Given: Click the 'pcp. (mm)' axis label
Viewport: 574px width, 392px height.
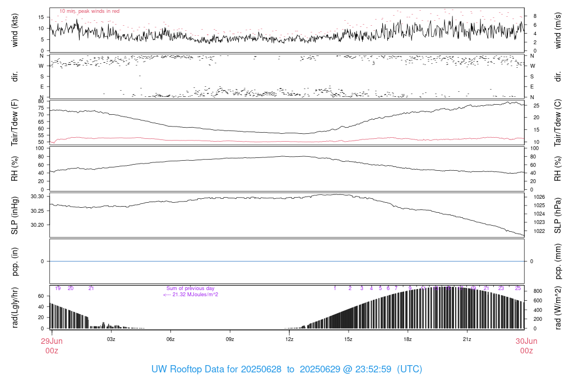Looking at the screenshot, I should click(x=558, y=261).
